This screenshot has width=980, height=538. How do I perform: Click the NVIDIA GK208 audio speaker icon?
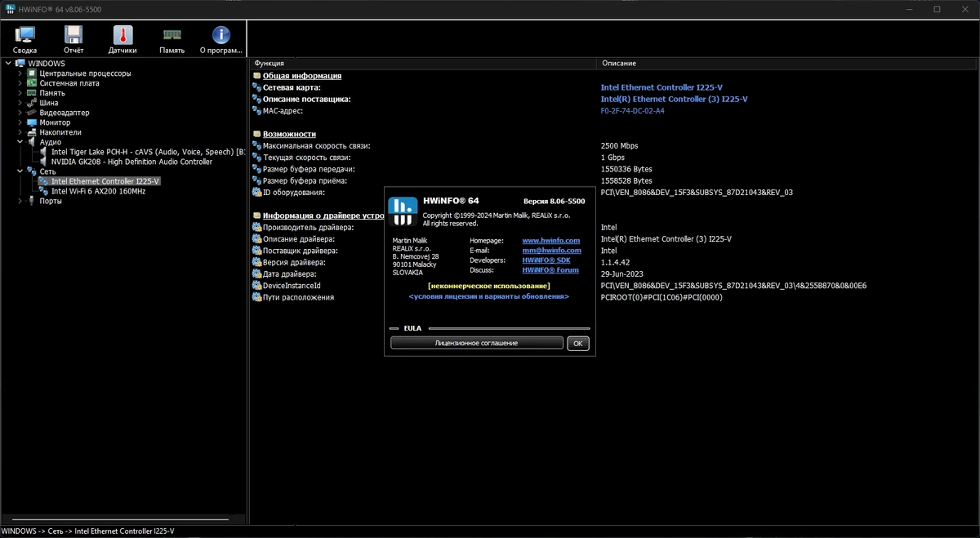pyautogui.click(x=43, y=162)
